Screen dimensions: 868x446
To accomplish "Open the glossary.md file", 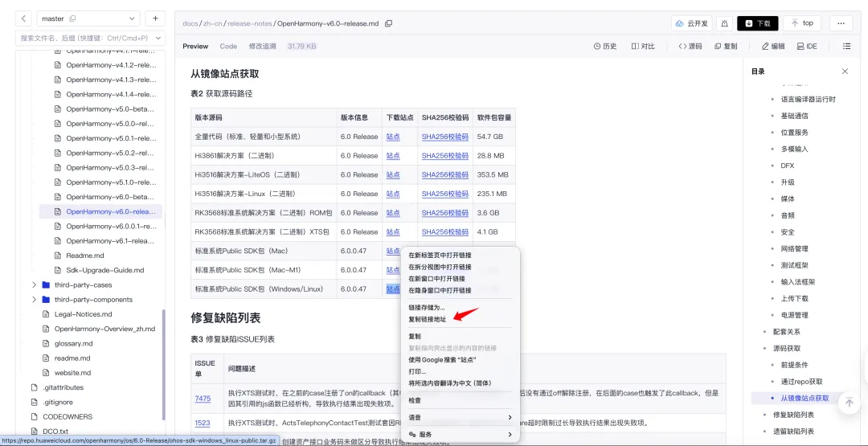I will tap(72, 344).
